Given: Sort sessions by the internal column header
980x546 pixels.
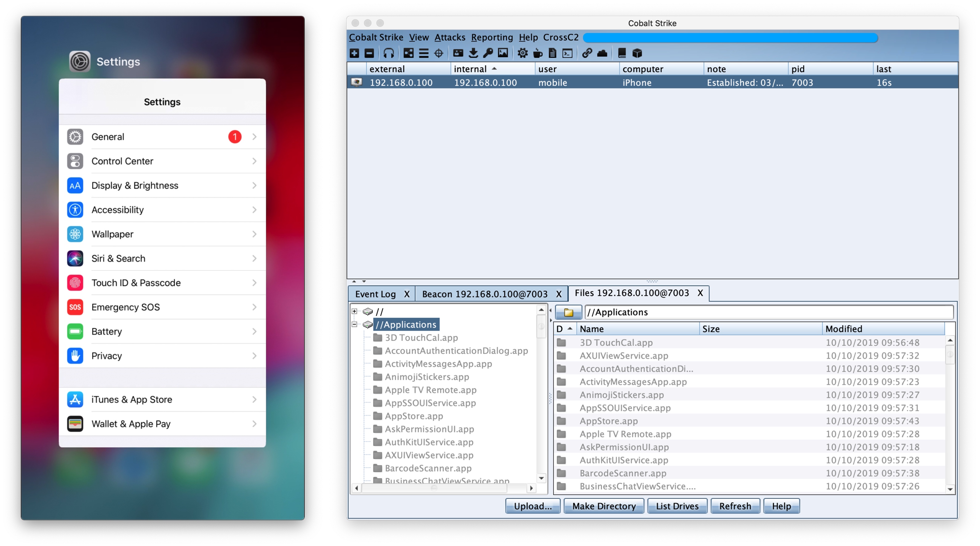Looking at the screenshot, I should tap(470, 69).
